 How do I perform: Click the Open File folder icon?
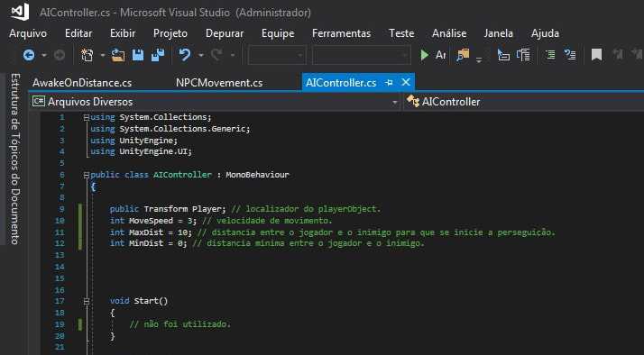(x=118, y=55)
